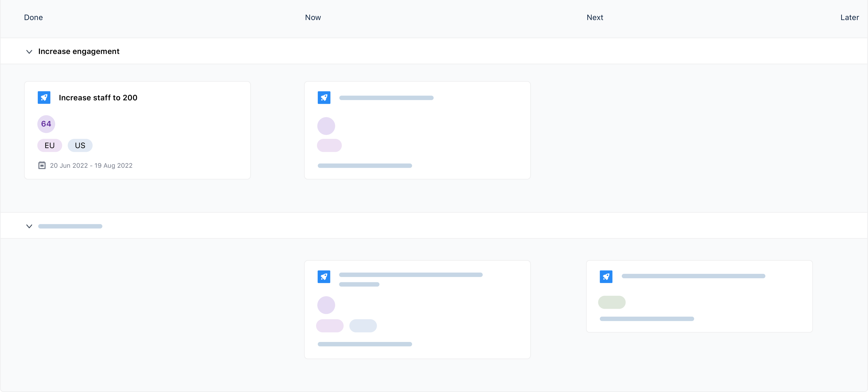Click the 64 progress badge on the Done card
Screen dimensions: 868x392
pos(46,124)
